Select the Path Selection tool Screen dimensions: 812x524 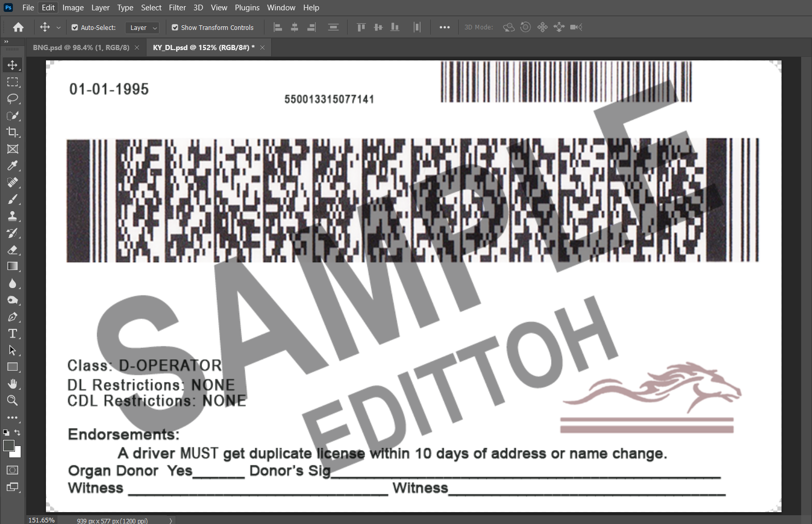12,351
